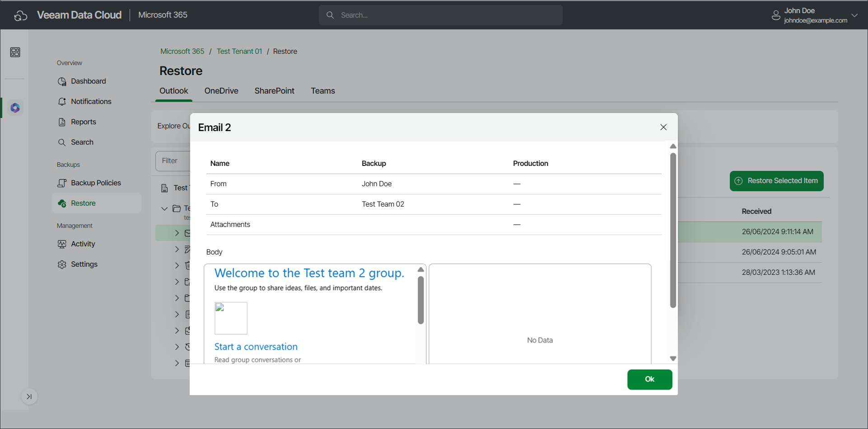Click the Notifications bell icon
The width and height of the screenshot is (868, 429).
click(x=62, y=102)
